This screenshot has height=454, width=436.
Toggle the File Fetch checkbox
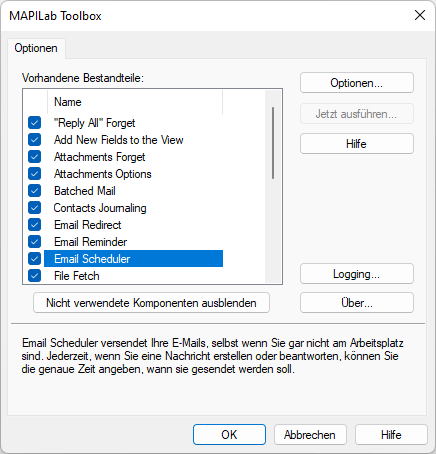tap(35, 276)
